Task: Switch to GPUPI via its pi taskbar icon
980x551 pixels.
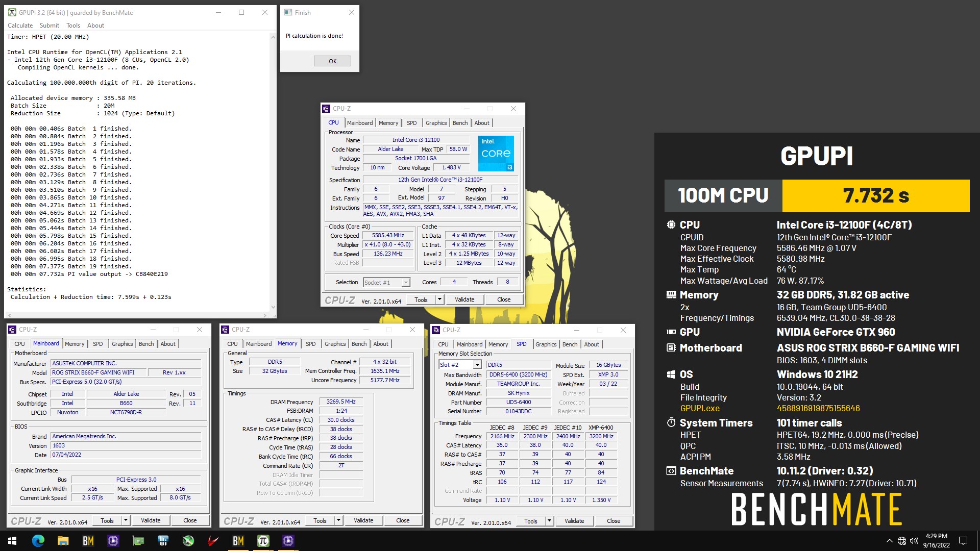Action: [263, 541]
